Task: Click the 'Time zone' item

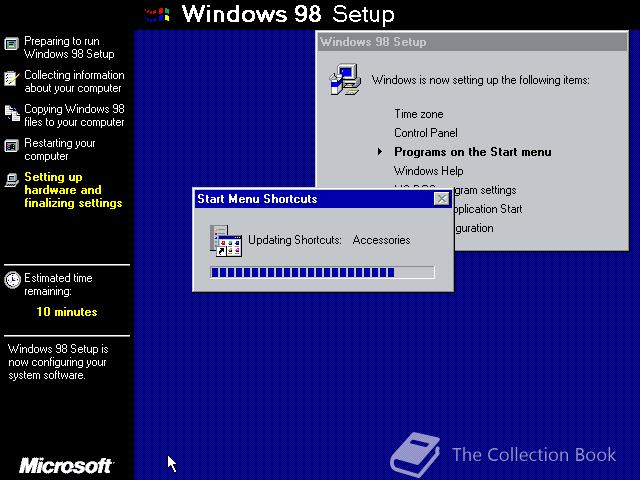Action: tap(419, 114)
